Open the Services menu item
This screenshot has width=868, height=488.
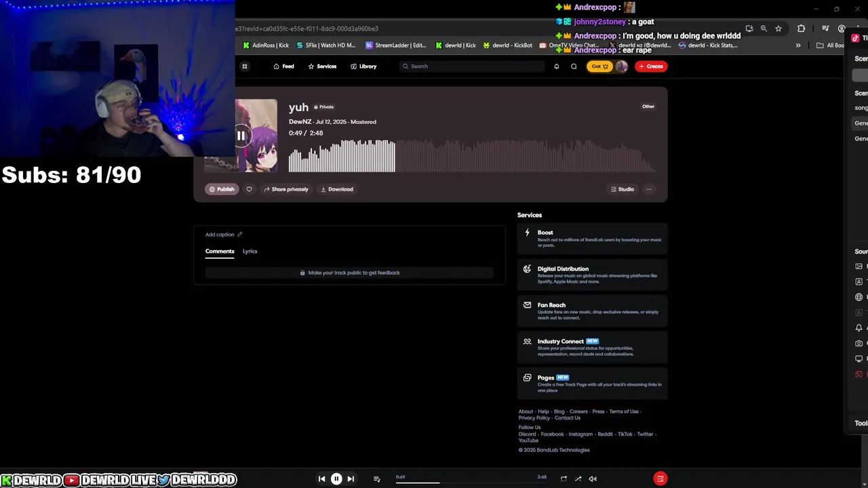click(322, 66)
